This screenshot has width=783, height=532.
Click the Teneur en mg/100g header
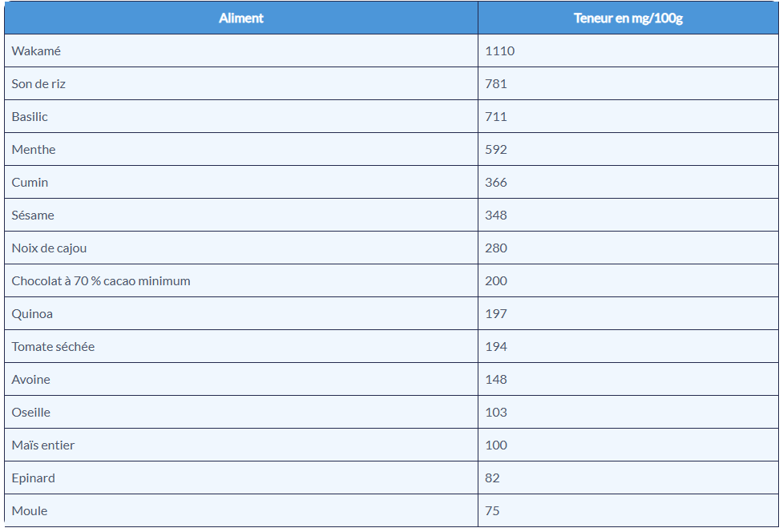click(x=628, y=18)
